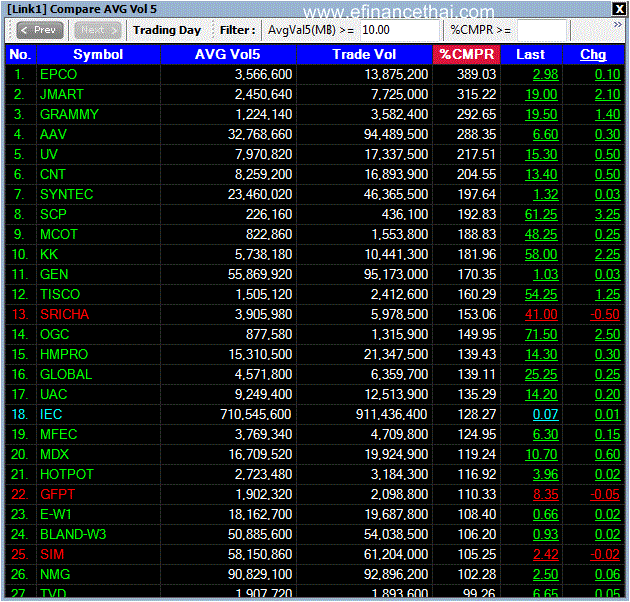Select the red GFPT symbol
The height and width of the screenshot is (602, 630).
[x=57, y=494]
